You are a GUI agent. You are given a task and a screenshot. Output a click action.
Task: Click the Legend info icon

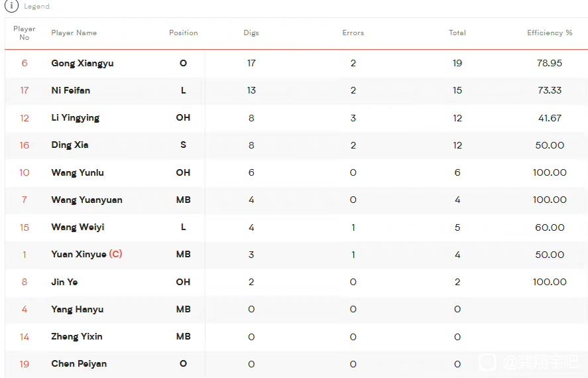click(x=11, y=5)
